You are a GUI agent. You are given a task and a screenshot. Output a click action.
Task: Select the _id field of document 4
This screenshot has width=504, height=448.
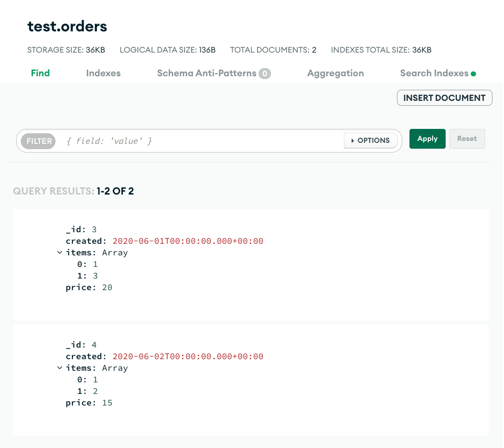tap(76, 345)
